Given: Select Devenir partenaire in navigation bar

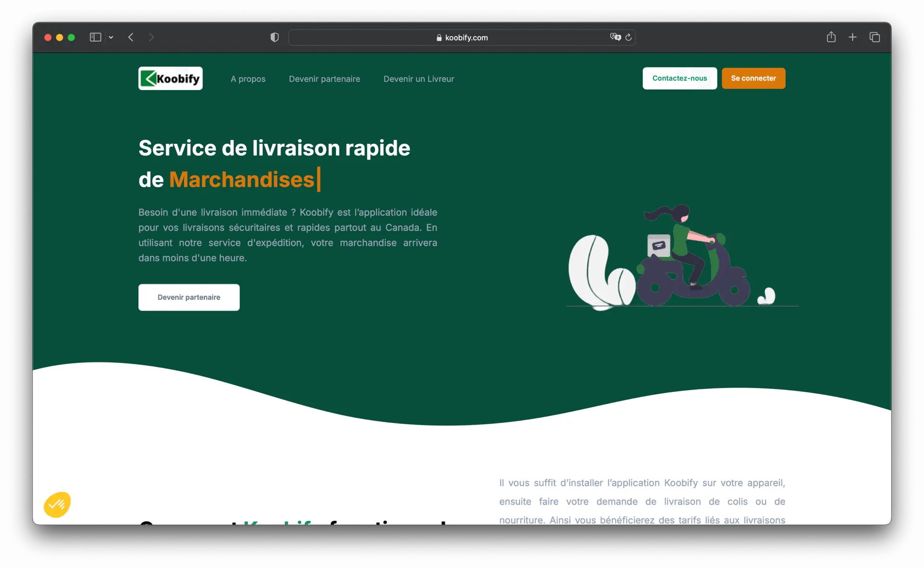Looking at the screenshot, I should [x=324, y=79].
